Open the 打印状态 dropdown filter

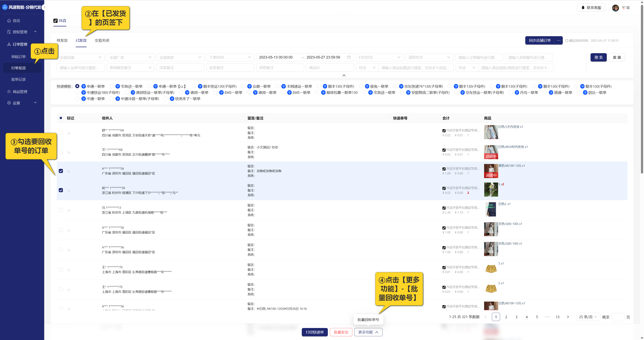coord(379,57)
